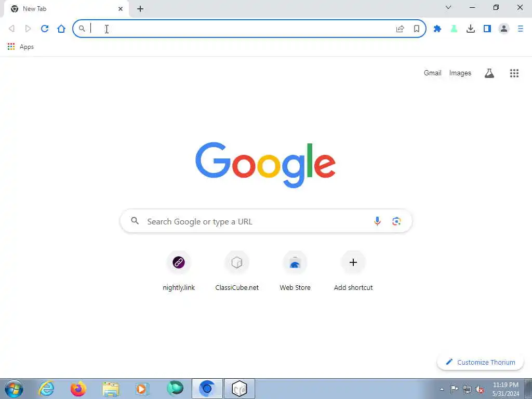Click the Customize Thorium button

coord(481,362)
